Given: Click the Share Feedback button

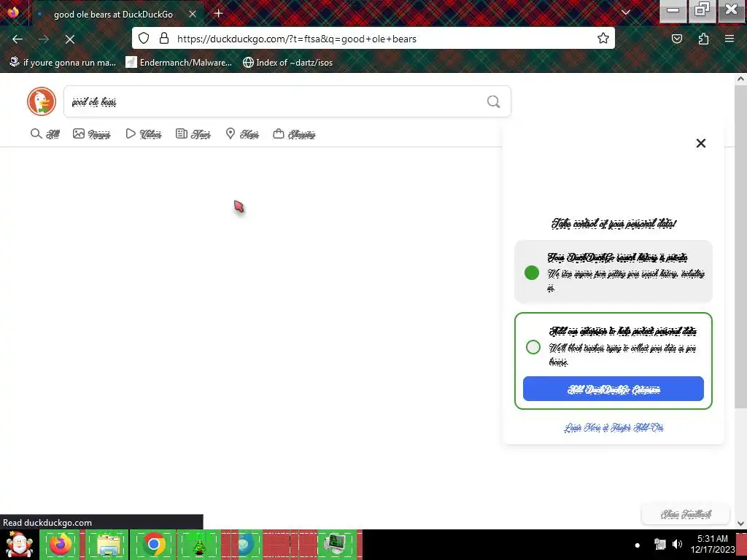Looking at the screenshot, I should tap(686, 514).
